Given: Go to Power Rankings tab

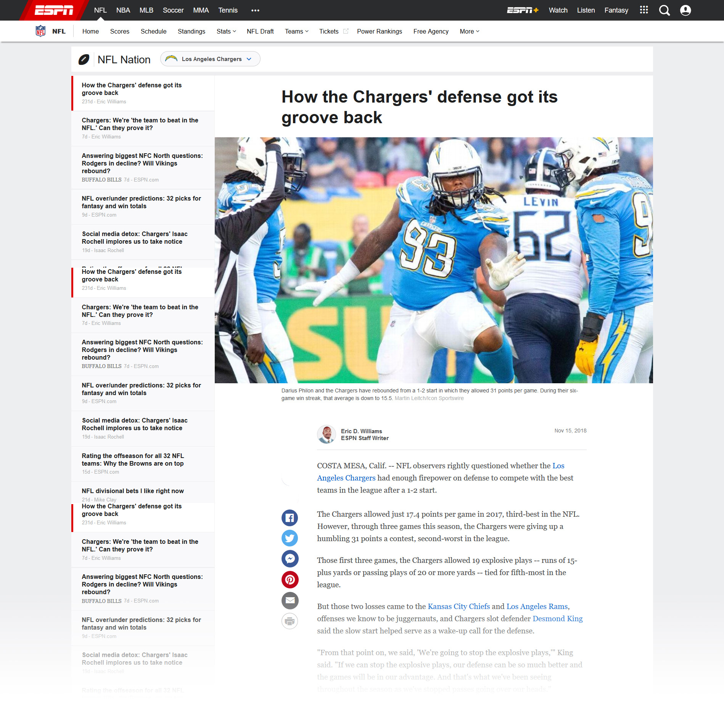Looking at the screenshot, I should pyautogui.click(x=380, y=31).
